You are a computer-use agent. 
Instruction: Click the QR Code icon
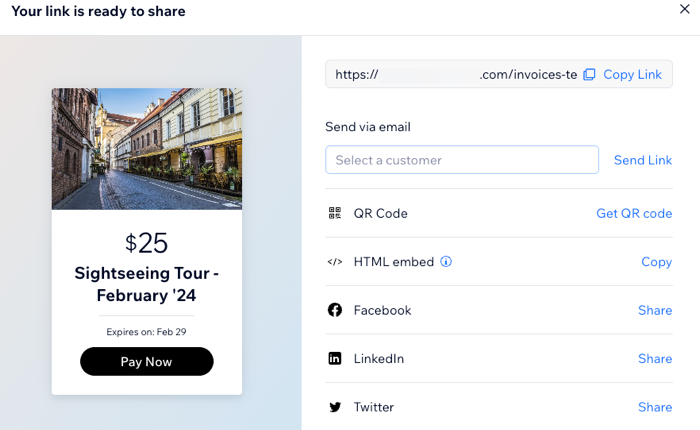coord(335,213)
